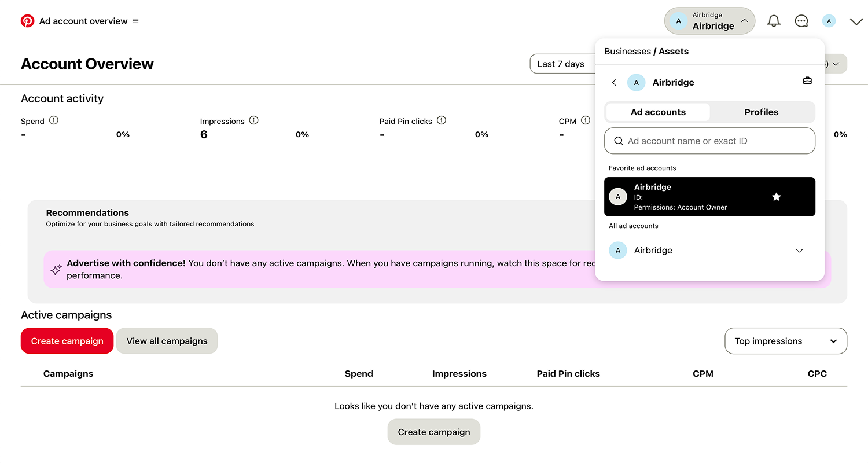868x463 pixels.
Task: Open the Top impressions dropdown
Action: pyautogui.click(x=786, y=341)
